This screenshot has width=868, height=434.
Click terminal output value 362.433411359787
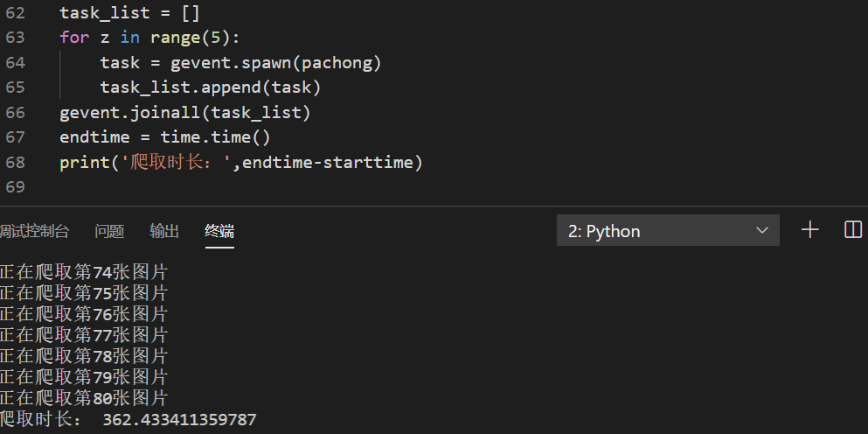tap(179, 420)
